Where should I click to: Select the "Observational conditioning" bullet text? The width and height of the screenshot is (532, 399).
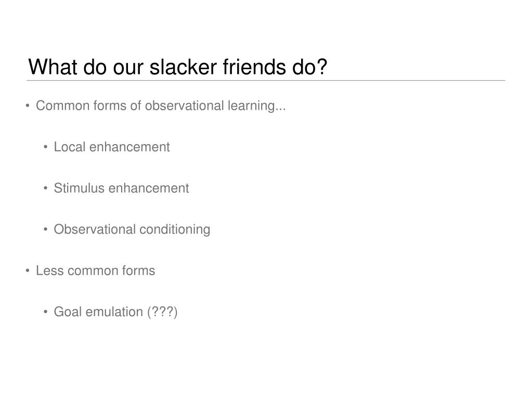pyautogui.click(x=132, y=230)
